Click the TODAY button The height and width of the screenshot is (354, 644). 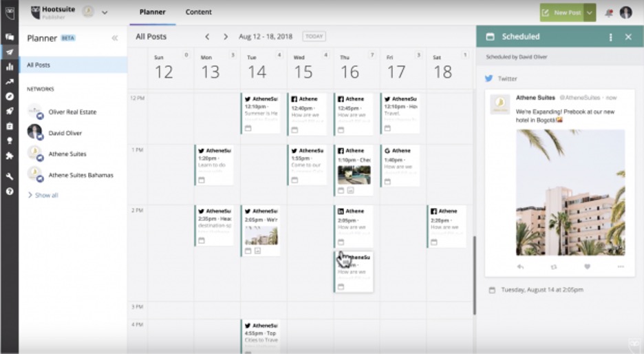pyautogui.click(x=314, y=37)
